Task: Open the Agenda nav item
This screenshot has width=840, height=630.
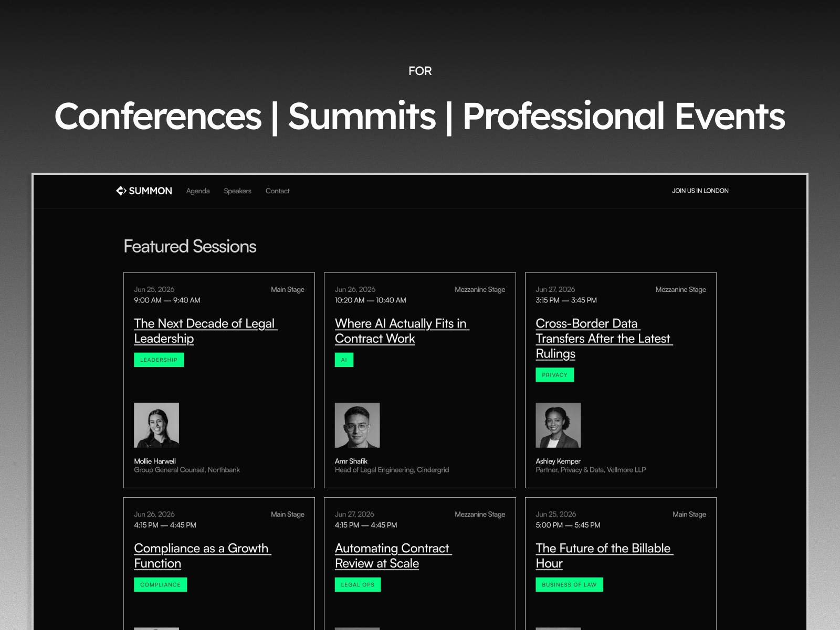Action: click(198, 191)
